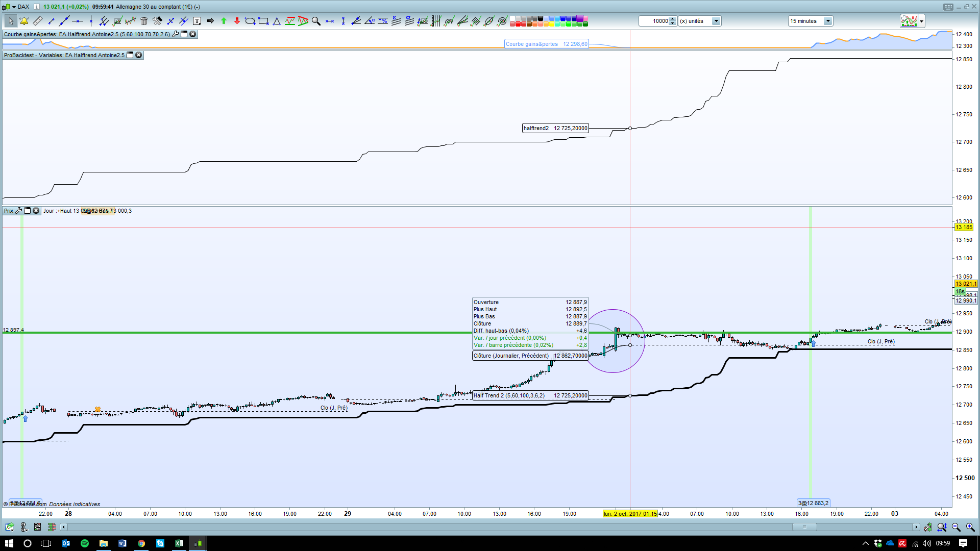The width and height of the screenshot is (980, 551).
Task: Open wrench settings for Courbe gains&pertes
Action: click(176, 34)
